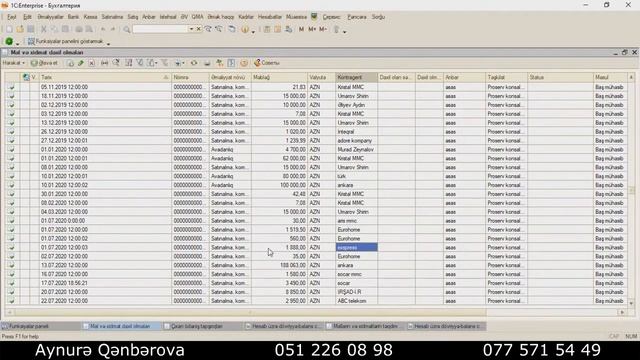Open dropdown arrow at end of main toolbar
The width and height of the screenshot is (640, 360).
[x=344, y=31]
